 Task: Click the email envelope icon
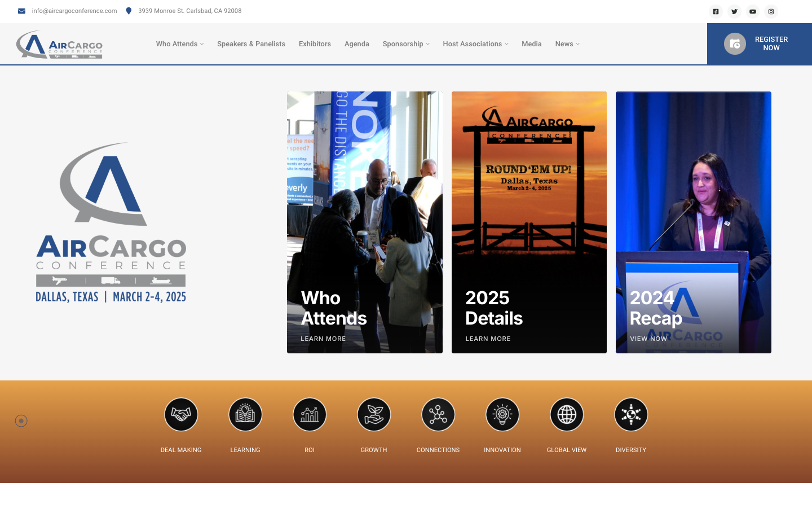pyautogui.click(x=21, y=11)
